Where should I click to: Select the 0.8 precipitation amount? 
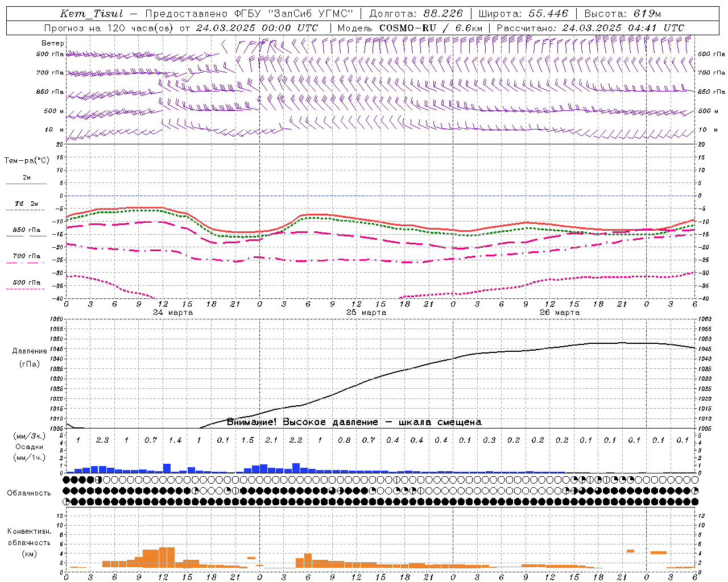tap(344, 440)
